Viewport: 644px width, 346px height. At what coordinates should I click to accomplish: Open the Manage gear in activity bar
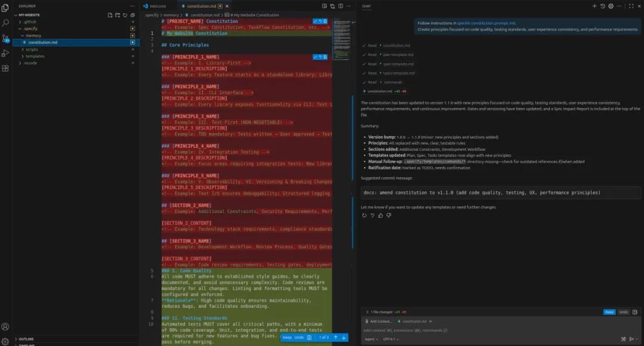(x=5, y=341)
